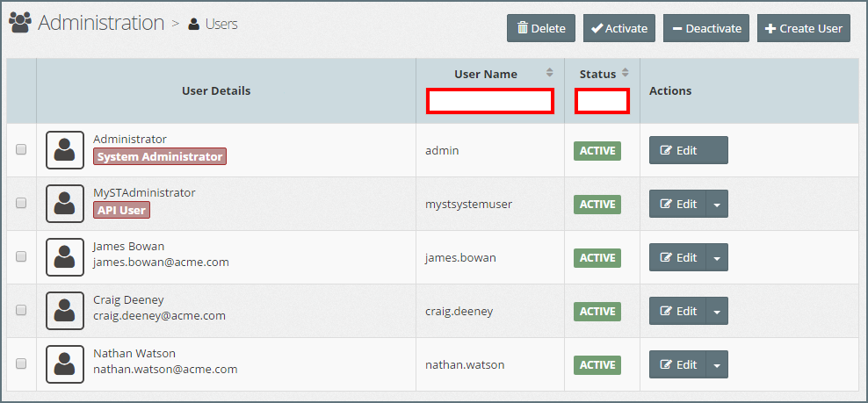Check the Nathan Watson row checkbox
Image resolution: width=868 pixels, height=403 pixels.
pos(21,364)
